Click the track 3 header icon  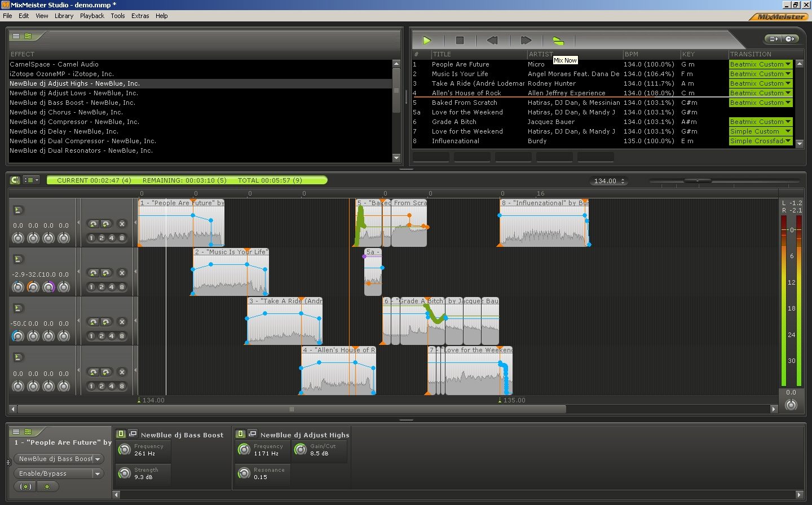18,308
